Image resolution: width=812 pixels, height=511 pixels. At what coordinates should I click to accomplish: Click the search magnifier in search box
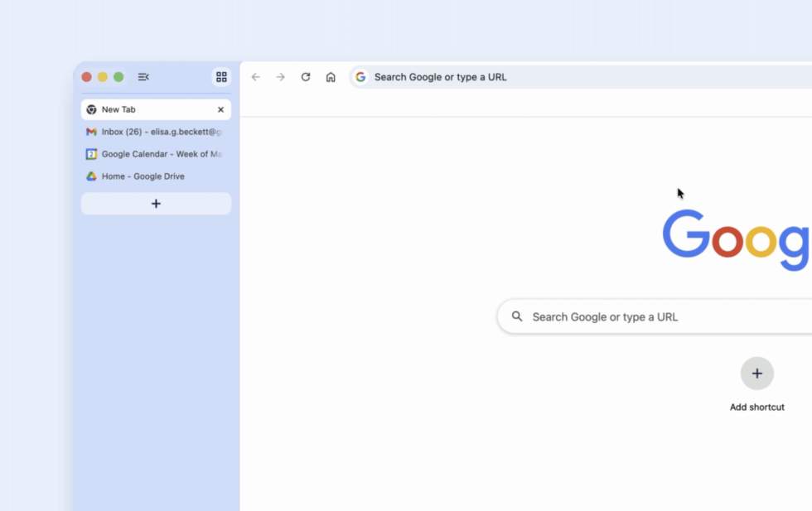pyautogui.click(x=517, y=316)
